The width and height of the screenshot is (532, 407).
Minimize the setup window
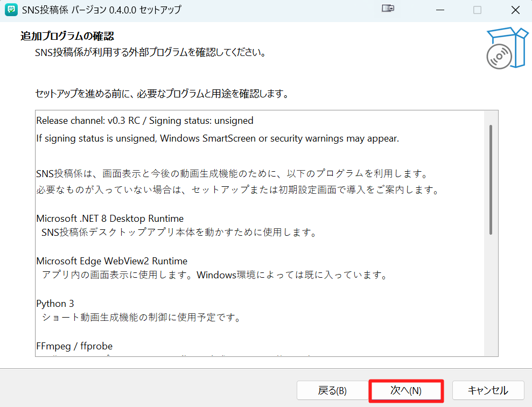[x=440, y=10]
